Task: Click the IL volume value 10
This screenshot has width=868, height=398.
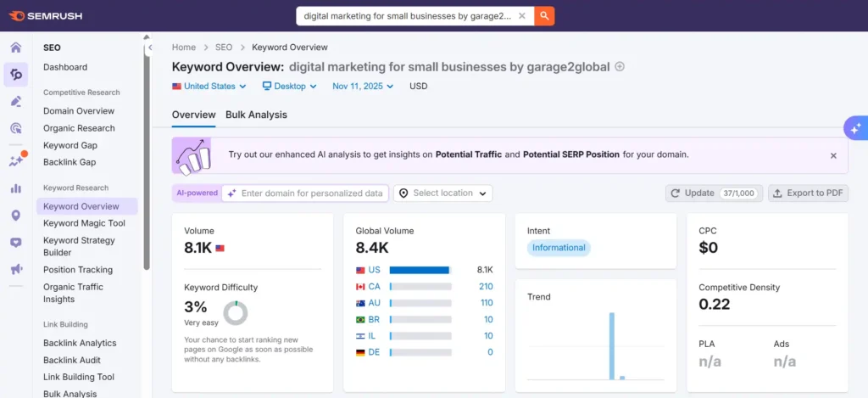Action: (488, 335)
